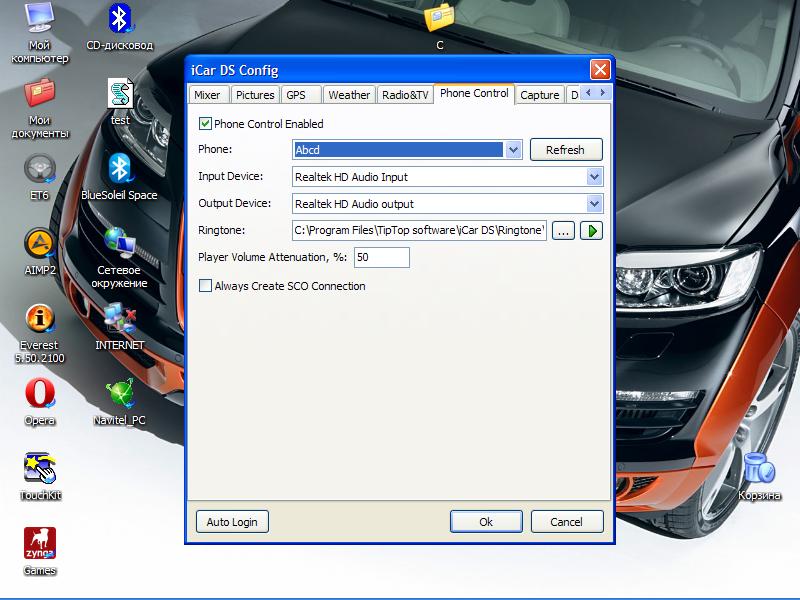This screenshot has height=600, width=800.
Task: Launch AIMP2 player from desktop
Action: 40,243
